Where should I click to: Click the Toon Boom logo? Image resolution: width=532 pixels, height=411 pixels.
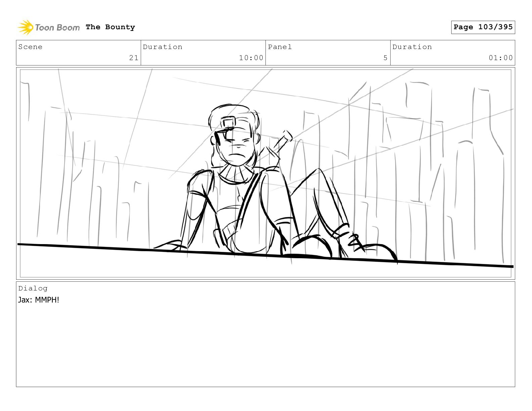(49, 27)
